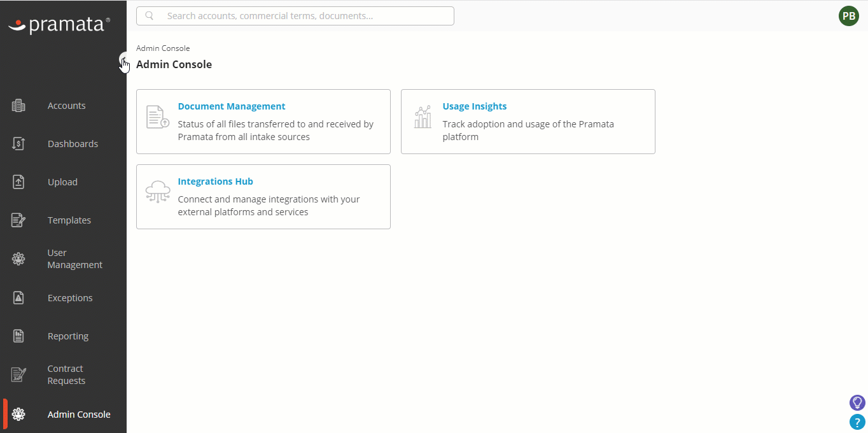Click the Admin Console gear icon
This screenshot has height=433, width=868.
coord(18,415)
